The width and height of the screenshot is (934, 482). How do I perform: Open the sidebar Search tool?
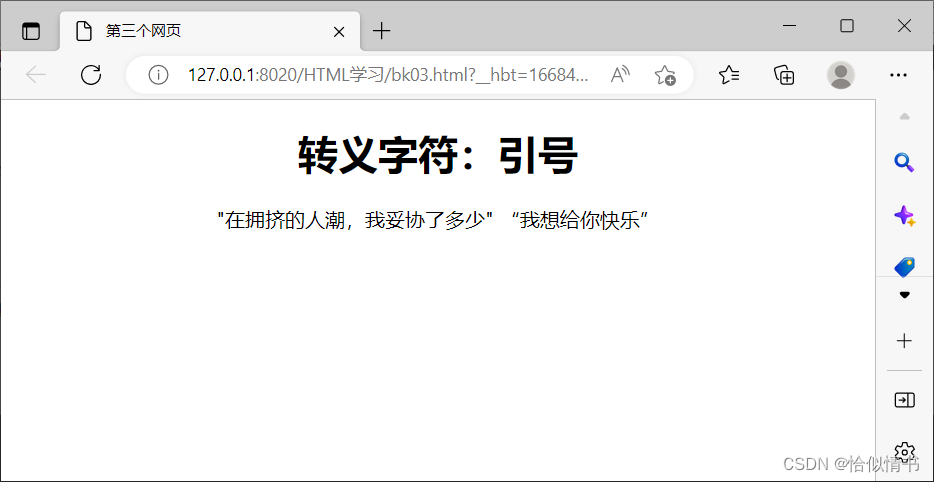904,162
